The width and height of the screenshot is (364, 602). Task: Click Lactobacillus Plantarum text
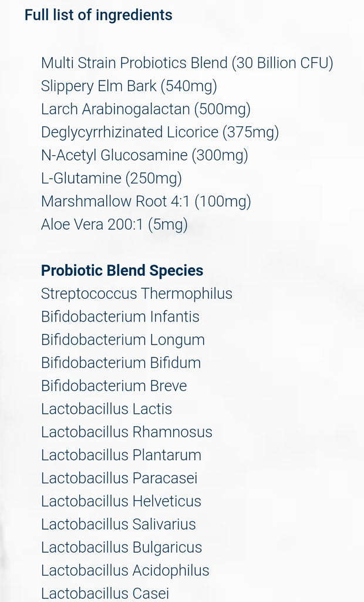pyautogui.click(x=121, y=455)
